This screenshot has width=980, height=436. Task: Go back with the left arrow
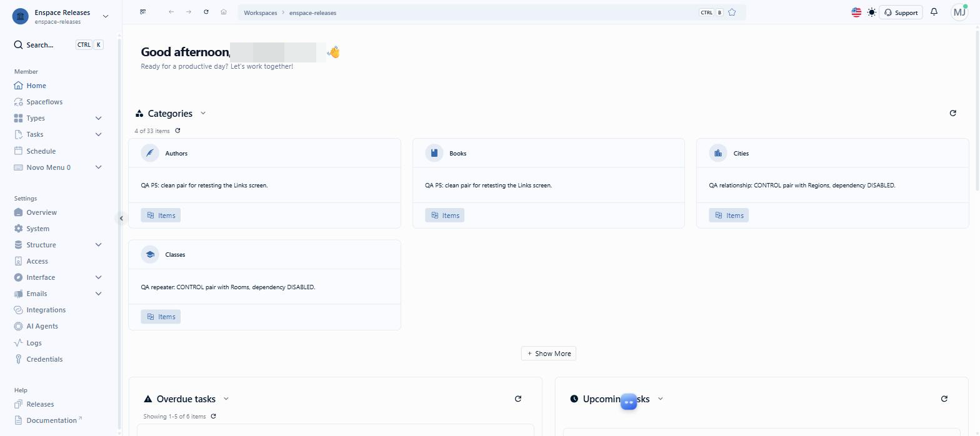[171, 12]
